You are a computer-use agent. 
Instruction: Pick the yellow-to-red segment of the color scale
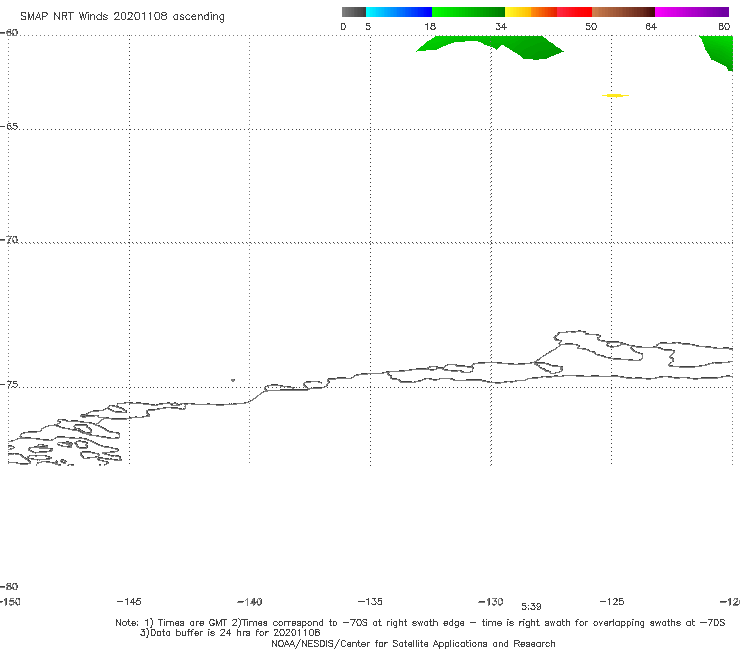(548, 12)
